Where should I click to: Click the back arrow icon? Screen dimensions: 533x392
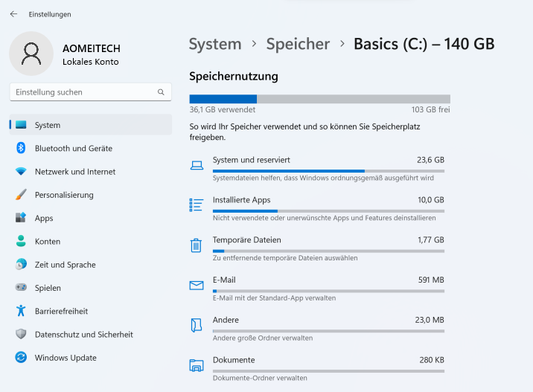[x=13, y=14]
